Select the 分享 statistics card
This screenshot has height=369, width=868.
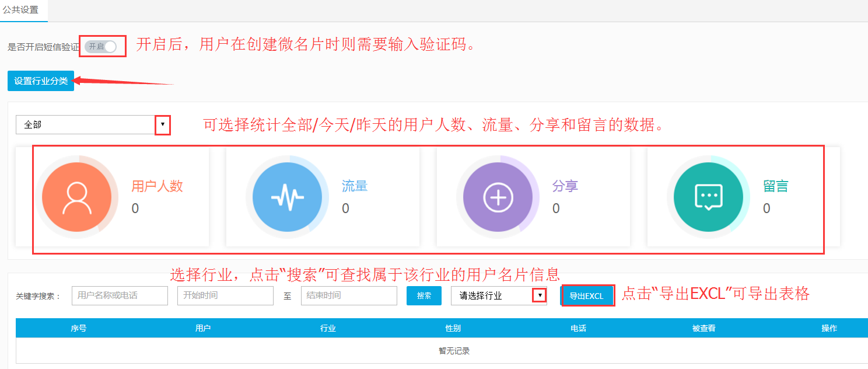click(x=534, y=197)
